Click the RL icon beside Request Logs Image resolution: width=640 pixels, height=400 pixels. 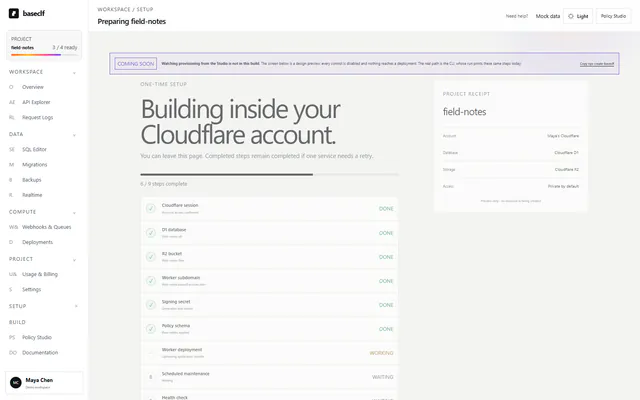pyautogui.click(x=12, y=117)
